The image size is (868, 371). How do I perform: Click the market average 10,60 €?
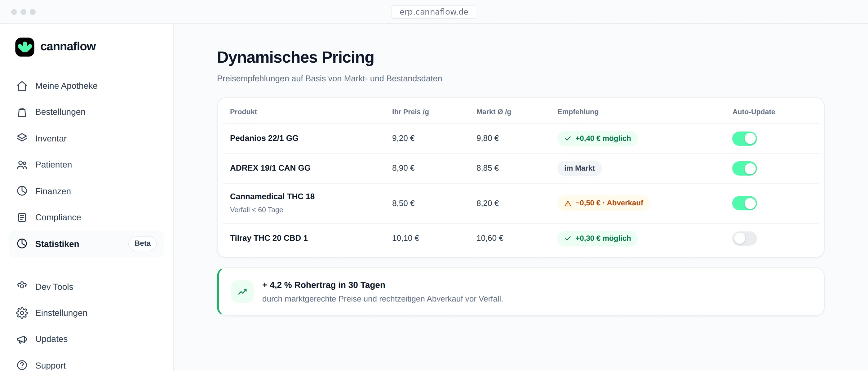pos(490,238)
